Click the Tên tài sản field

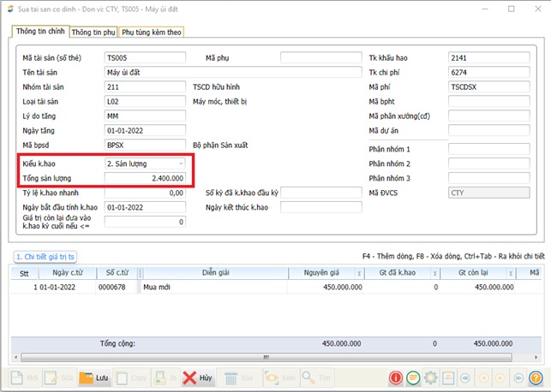[x=230, y=72]
